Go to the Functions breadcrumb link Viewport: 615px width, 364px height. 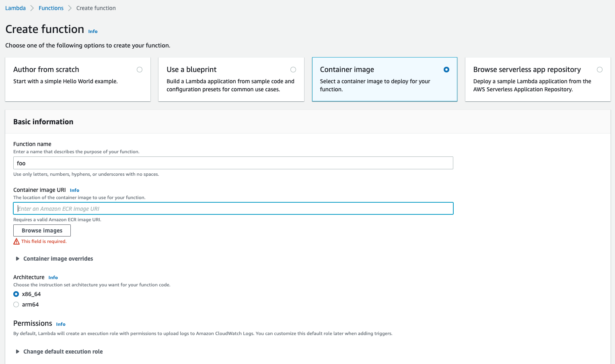[x=51, y=8]
